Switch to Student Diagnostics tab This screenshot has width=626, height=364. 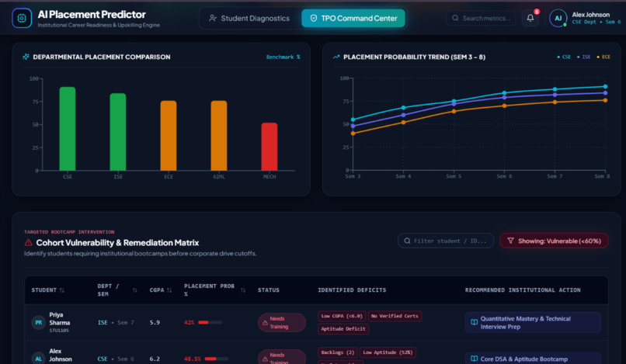249,19
